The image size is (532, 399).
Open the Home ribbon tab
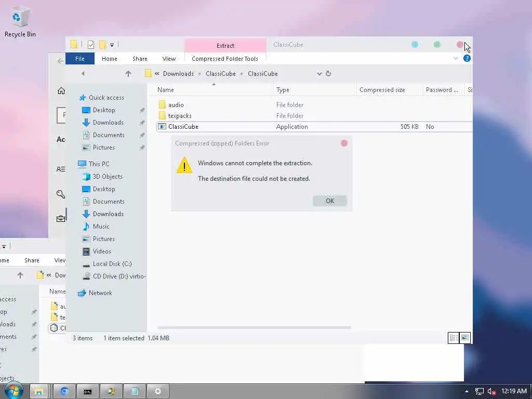[109, 59]
